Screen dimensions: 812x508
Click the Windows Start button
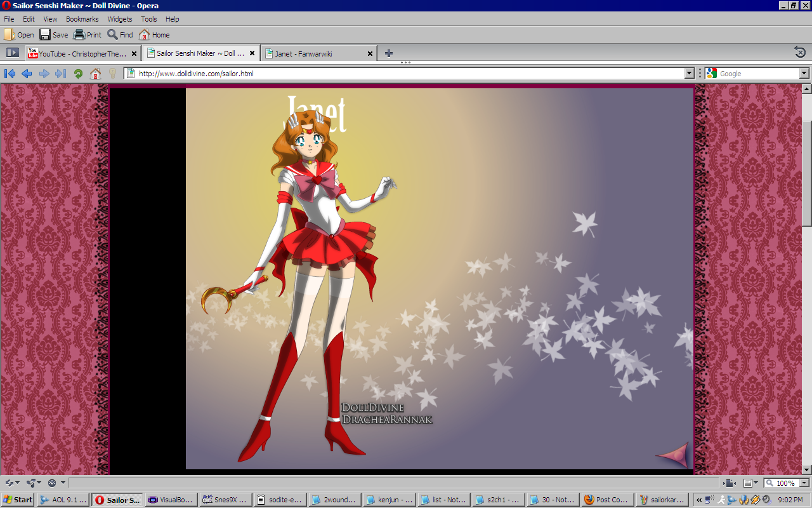[18, 500]
